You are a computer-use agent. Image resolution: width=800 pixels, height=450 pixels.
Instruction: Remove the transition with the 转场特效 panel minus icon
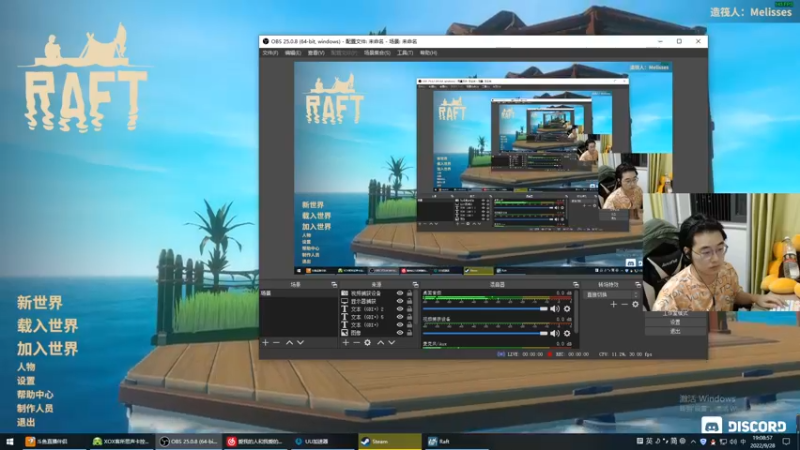(x=624, y=305)
